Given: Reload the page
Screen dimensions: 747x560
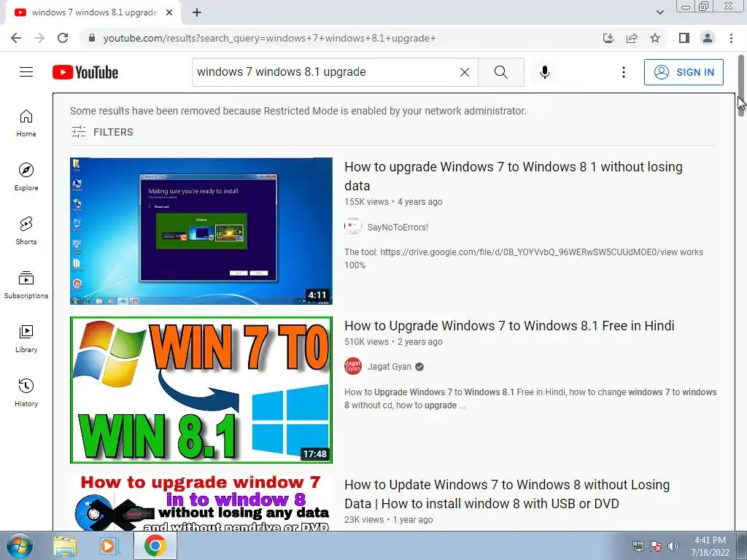Looking at the screenshot, I should tap(63, 38).
